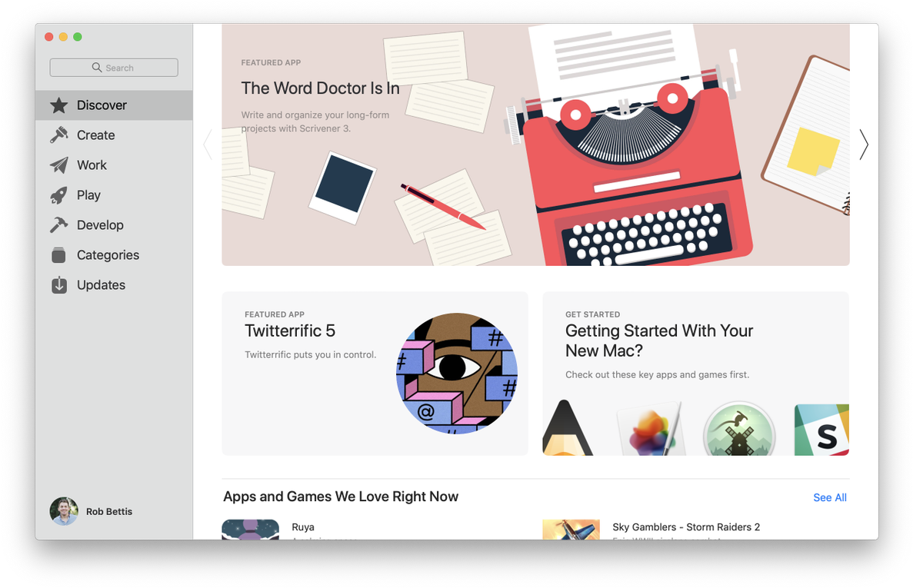The image size is (913, 588).
Task: Select the Play rocket icon
Action: click(x=58, y=195)
